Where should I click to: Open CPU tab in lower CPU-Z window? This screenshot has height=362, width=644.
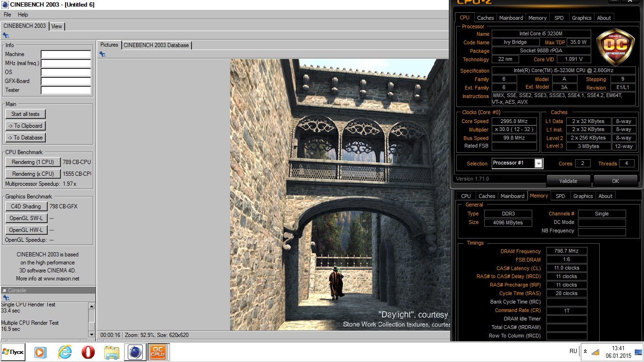coord(466,196)
